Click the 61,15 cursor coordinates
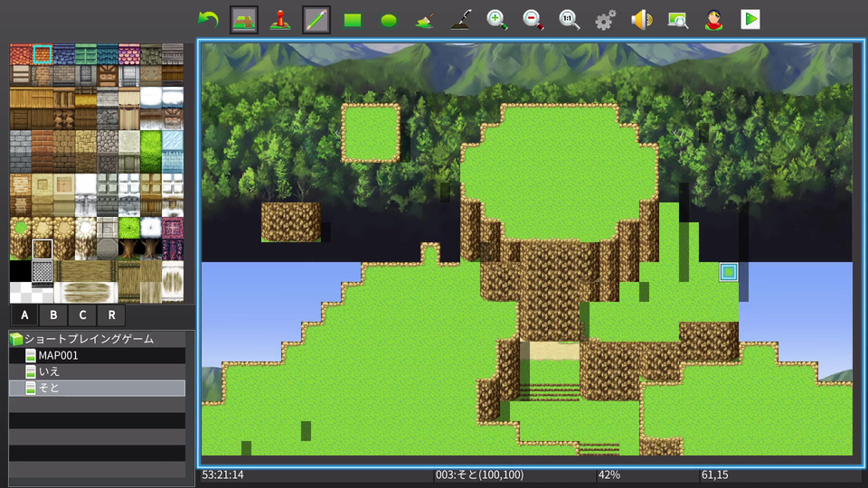The width and height of the screenshot is (868, 488). tap(714, 474)
